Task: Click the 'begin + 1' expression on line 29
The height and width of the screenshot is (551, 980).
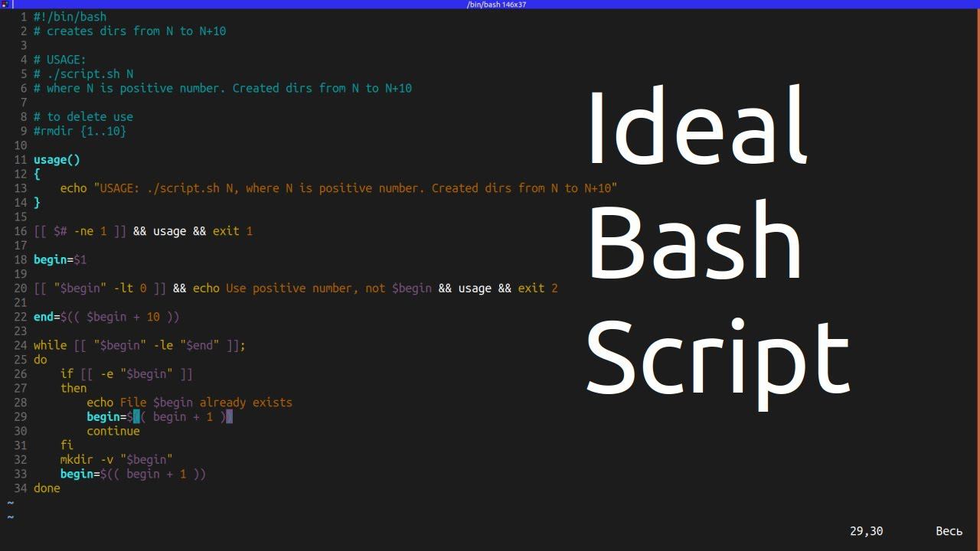Action: pos(183,417)
